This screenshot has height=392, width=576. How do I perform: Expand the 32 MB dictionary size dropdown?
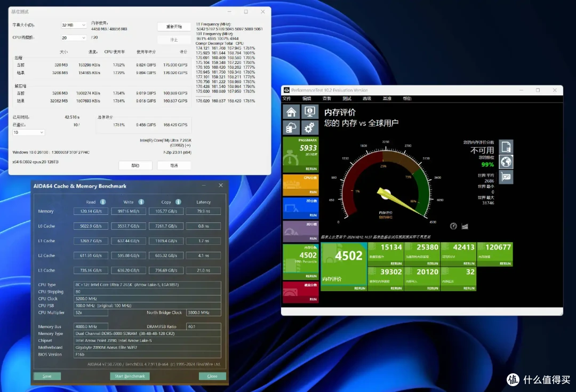pos(74,25)
